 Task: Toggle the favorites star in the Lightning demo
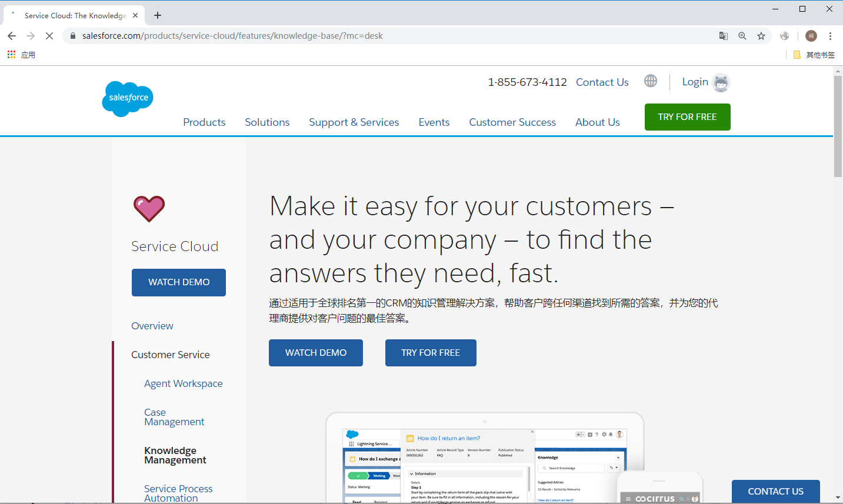pyautogui.click(x=578, y=434)
